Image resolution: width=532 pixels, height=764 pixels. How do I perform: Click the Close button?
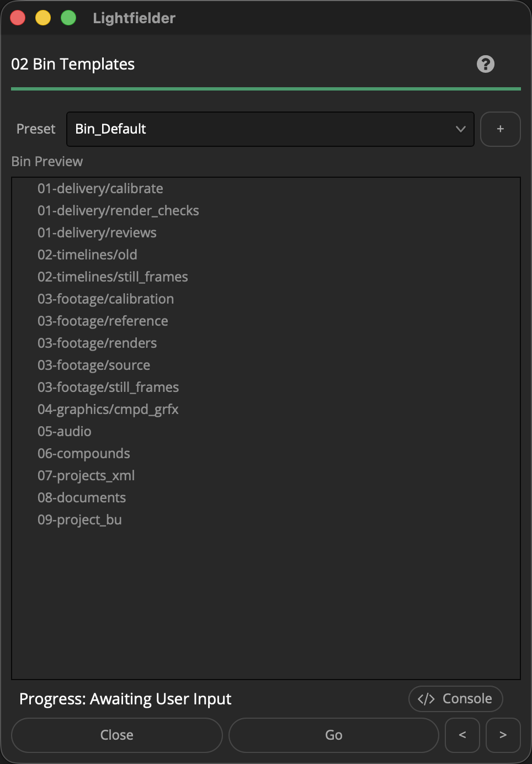coord(117,735)
